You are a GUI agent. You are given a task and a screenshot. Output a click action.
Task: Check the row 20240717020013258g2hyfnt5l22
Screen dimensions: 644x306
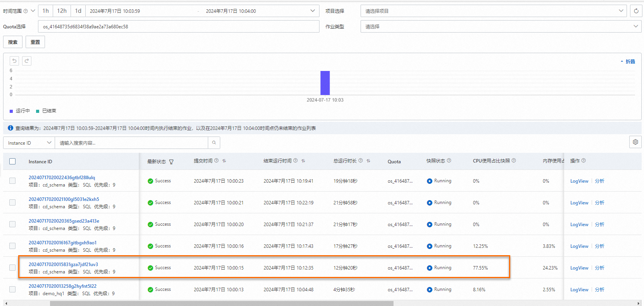tap(12, 289)
